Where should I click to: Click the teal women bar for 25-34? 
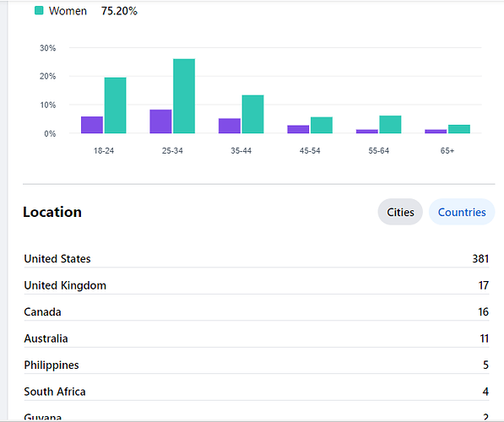(x=184, y=96)
